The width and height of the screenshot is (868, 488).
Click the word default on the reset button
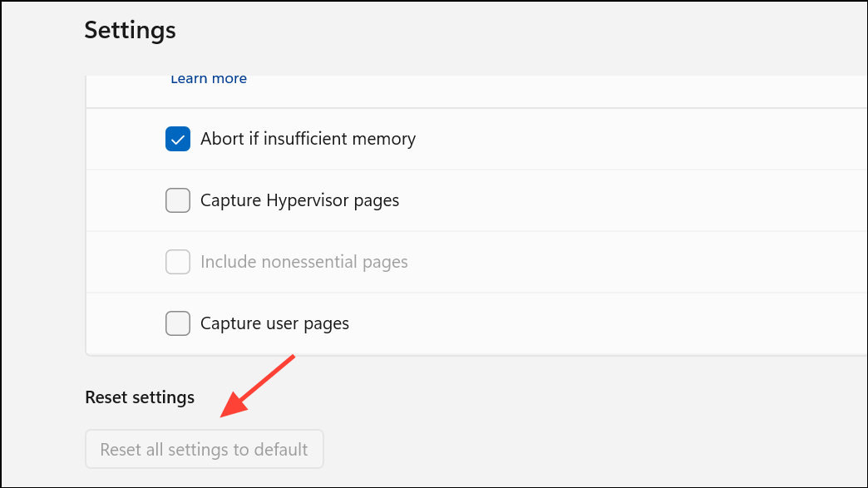(281, 449)
